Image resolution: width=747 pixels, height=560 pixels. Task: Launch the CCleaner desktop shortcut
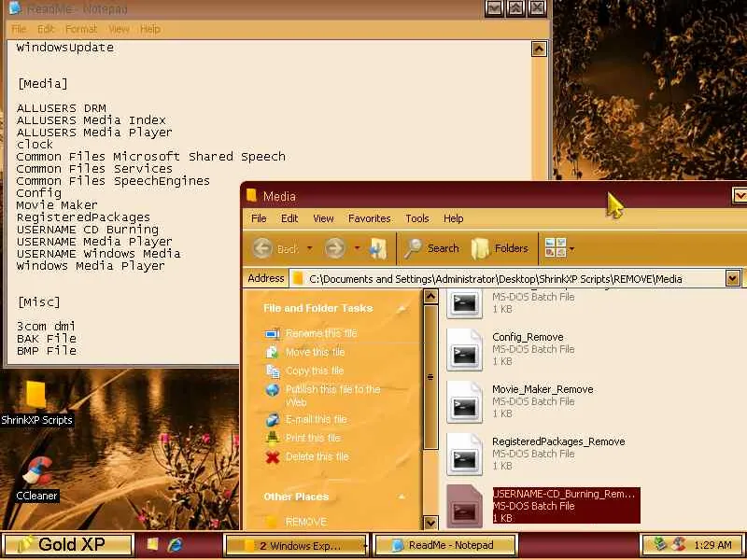pos(36,471)
